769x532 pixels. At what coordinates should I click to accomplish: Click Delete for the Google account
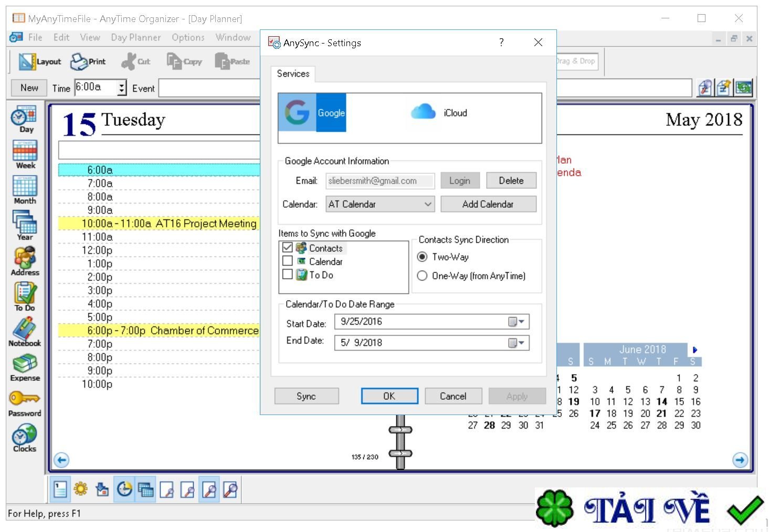[x=511, y=180]
